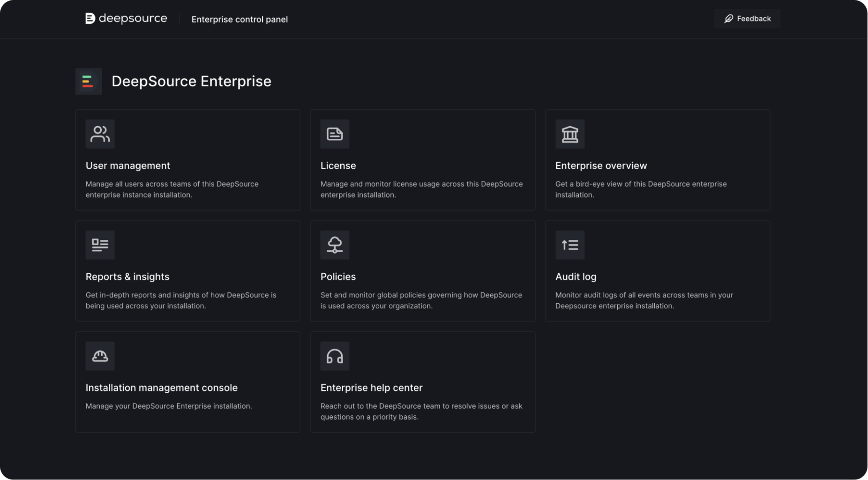Click the License document icon
The width and height of the screenshot is (868, 480).
click(335, 134)
